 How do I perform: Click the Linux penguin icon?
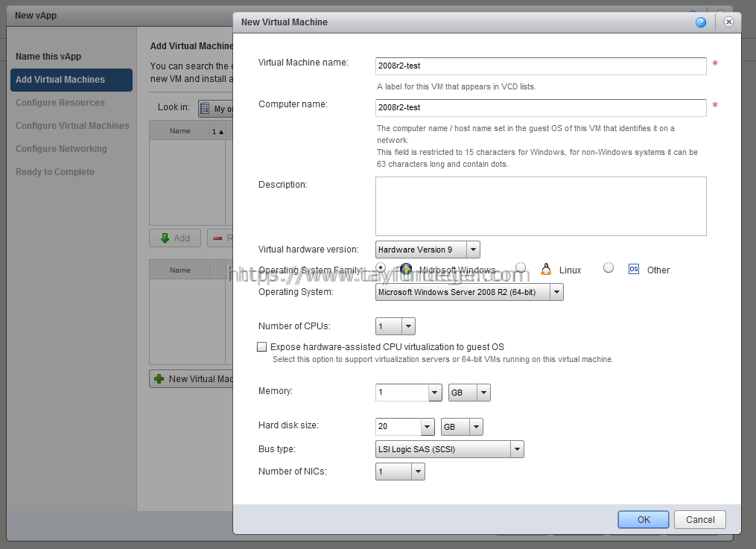tap(546, 270)
